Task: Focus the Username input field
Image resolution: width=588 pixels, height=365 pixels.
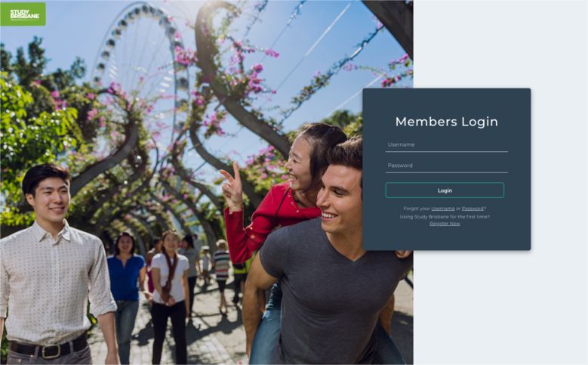Action: (x=447, y=145)
